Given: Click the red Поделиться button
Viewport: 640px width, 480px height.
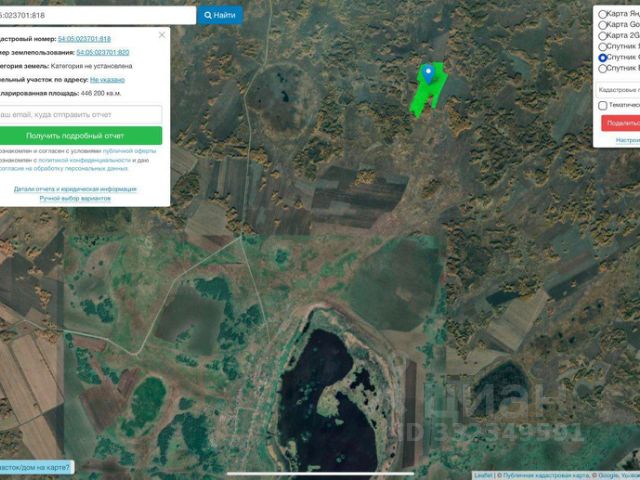Looking at the screenshot, I should [621, 123].
